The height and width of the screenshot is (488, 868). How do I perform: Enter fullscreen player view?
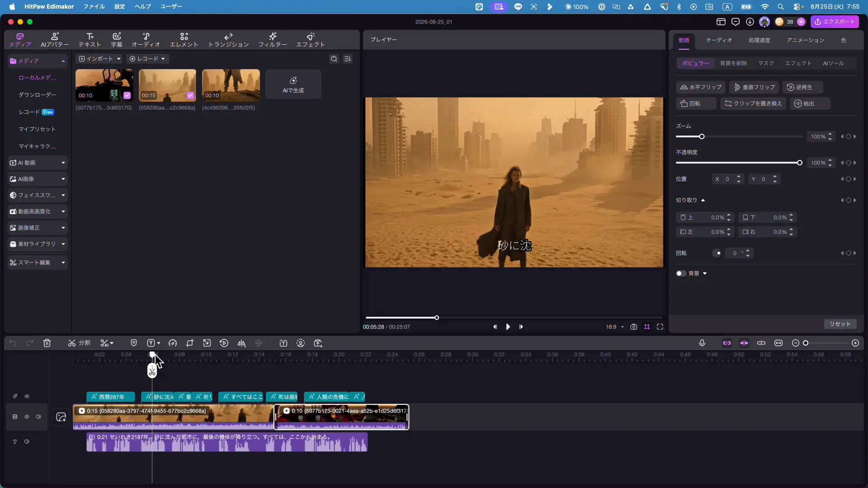[x=660, y=327]
